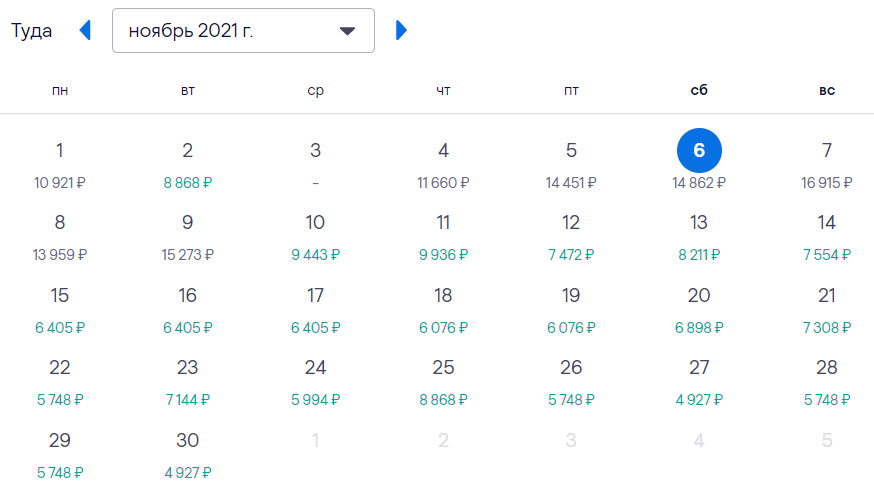
Task: Pick November 21 priced 7 308 ₽
Action: pyautogui.click(x=827, y=310)
